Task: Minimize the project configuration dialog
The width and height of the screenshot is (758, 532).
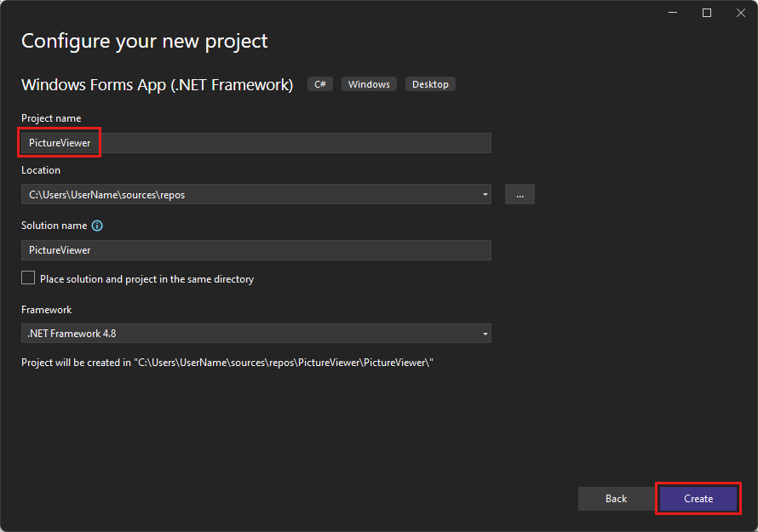Action: 672,13
